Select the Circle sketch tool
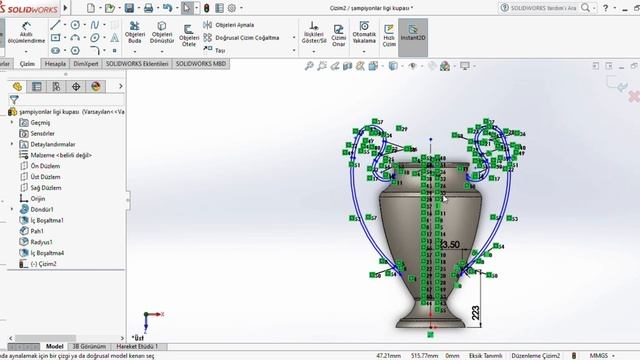This screenshot has height=360, width=640. pyautogui.click(x=75, y=25)
